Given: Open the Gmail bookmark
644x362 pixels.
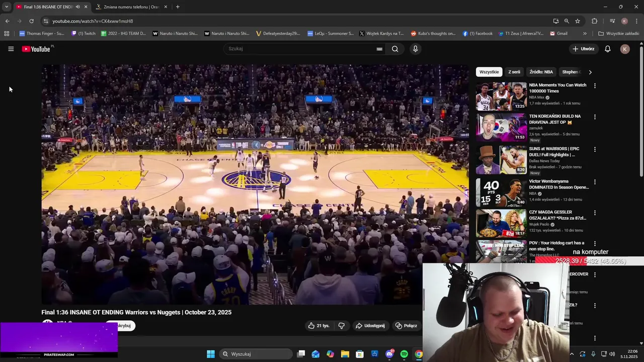Looking at the screenshot, I should [559, 34].
